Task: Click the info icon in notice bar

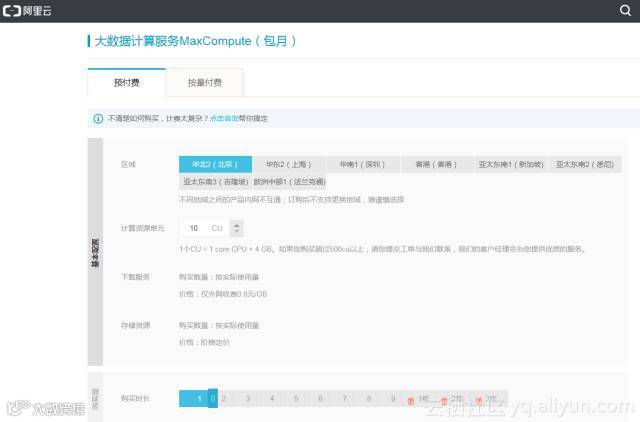Action: click(98, 118)
